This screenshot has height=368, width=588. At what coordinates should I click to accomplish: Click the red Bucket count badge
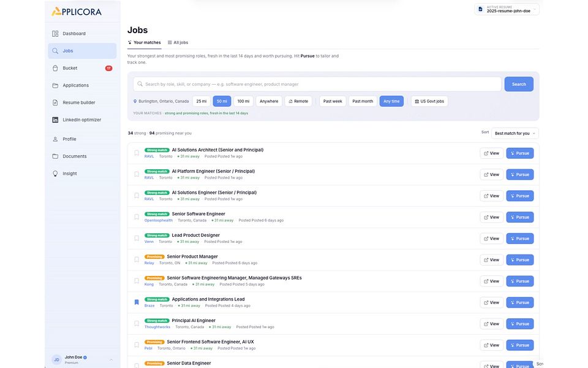109,68
